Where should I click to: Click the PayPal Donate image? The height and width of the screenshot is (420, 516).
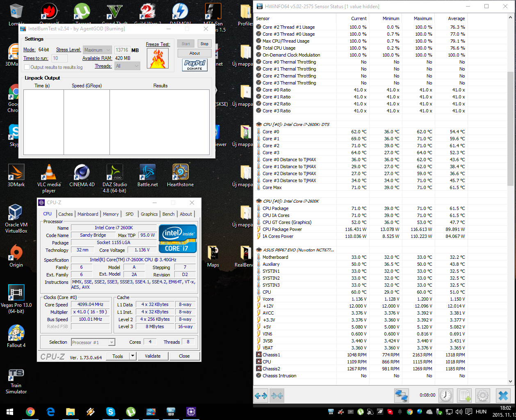[x=195, y=65]
